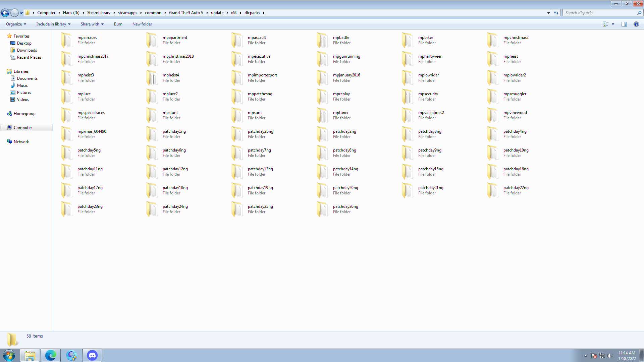Select Downloads in Favorites

[x=27, y=50]
